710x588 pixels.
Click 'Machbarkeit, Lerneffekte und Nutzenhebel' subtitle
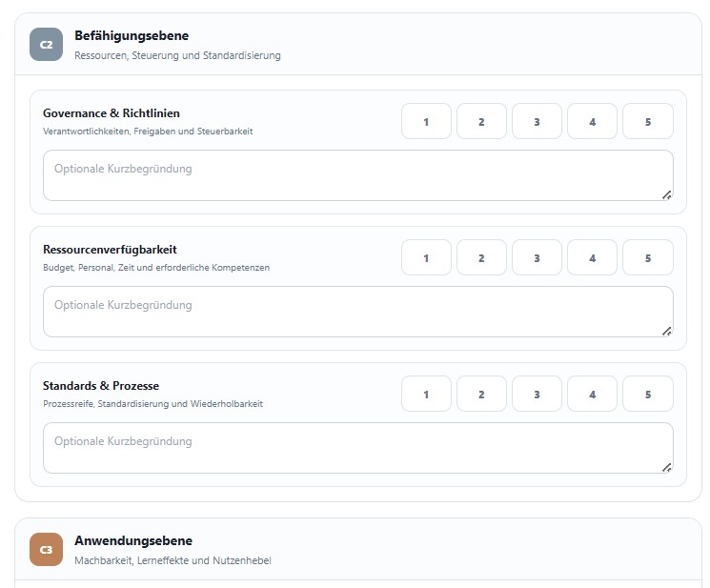172,561
